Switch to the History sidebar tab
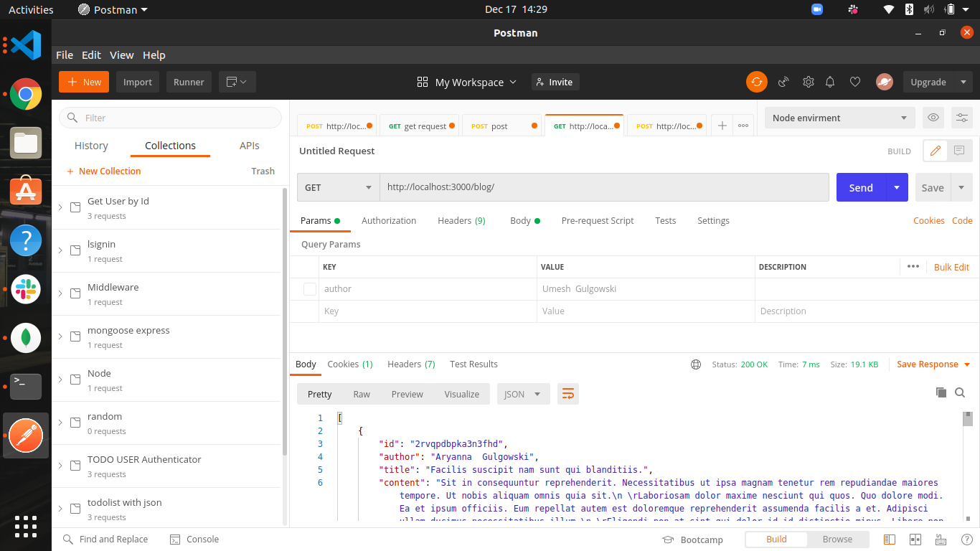The image size is (980, 551). tap(91, 146)
